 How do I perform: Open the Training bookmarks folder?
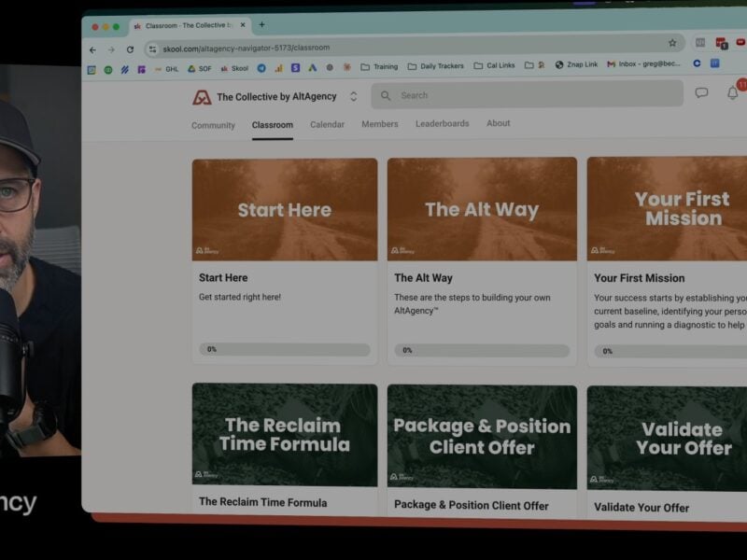pyautogui.click(x=379, y=66)
